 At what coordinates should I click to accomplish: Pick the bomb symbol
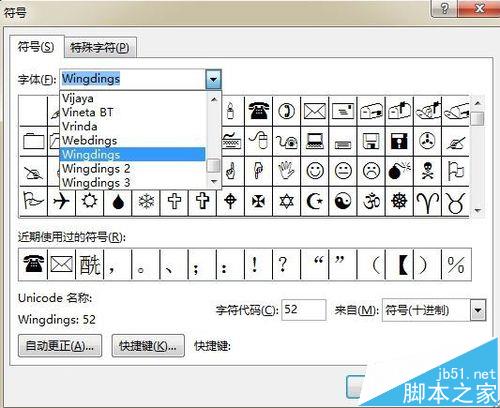399,171
